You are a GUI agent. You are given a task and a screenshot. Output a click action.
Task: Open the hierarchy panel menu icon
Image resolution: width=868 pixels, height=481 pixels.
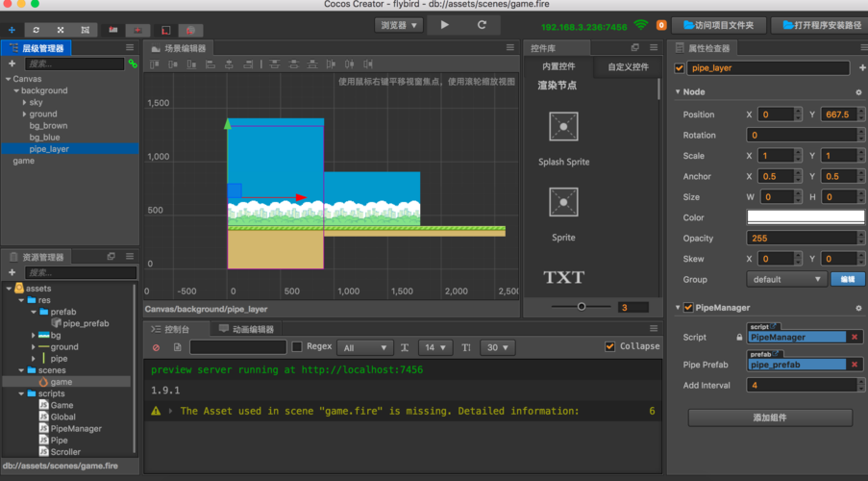130,48
